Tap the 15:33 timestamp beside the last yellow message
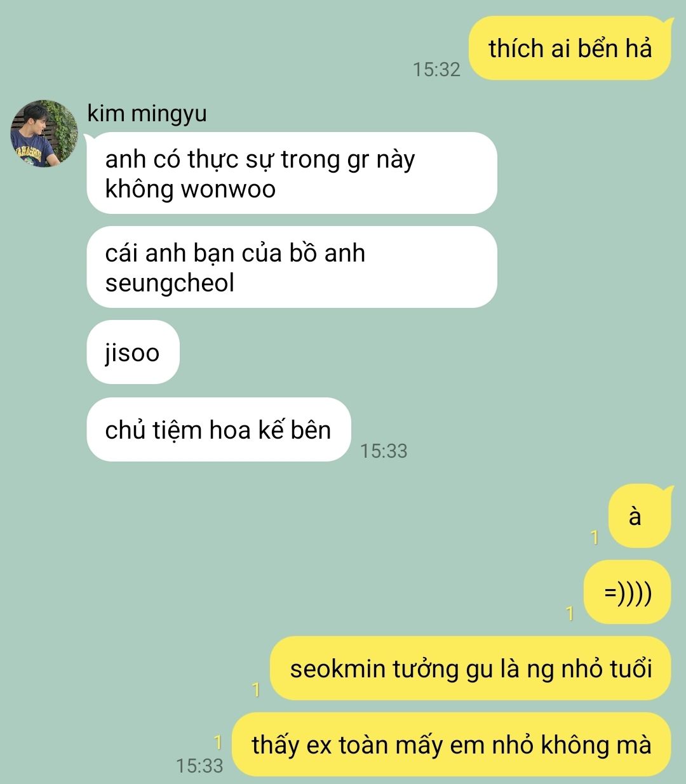686x784 pixels. 200,766
